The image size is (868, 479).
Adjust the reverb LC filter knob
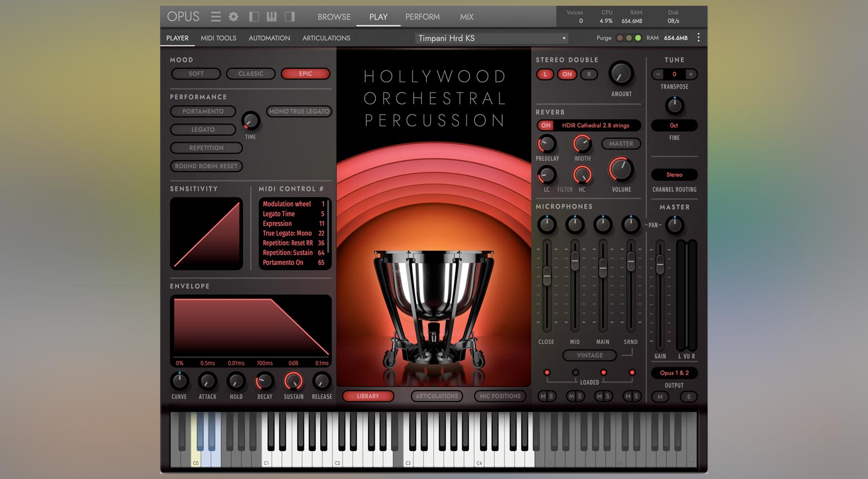click(546, 175)
